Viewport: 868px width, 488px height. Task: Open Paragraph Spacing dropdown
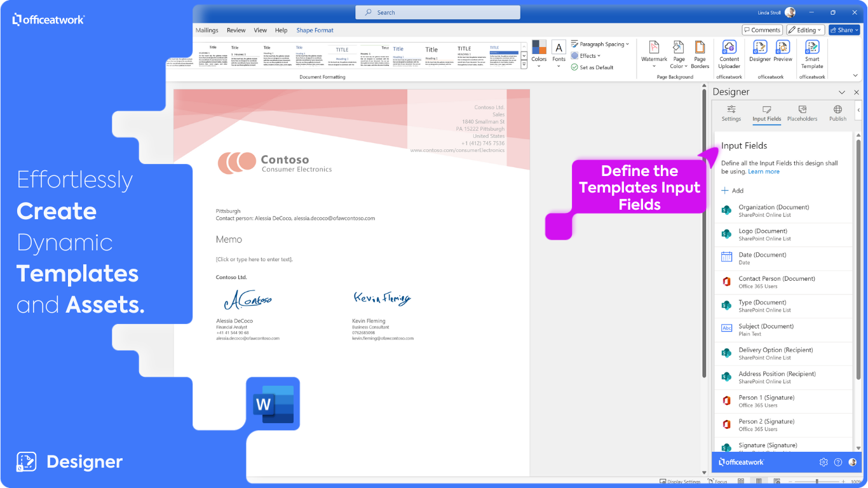(600, 44)
